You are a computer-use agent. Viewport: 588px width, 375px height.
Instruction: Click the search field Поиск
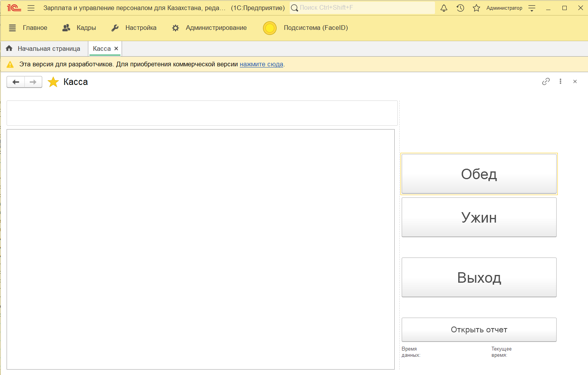coord(364,8)
